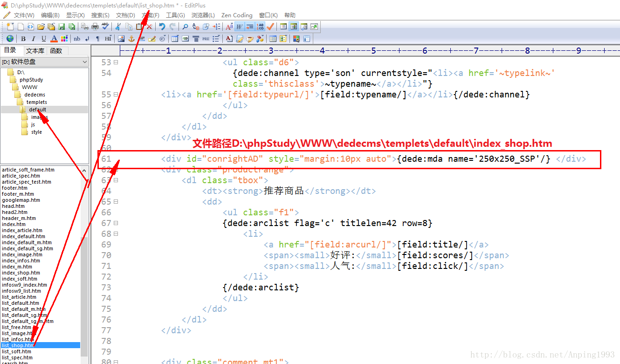This screenshot has width=620, height=364.
Task: Select index_shop.htm in file list
Action: tap(21, 273)
